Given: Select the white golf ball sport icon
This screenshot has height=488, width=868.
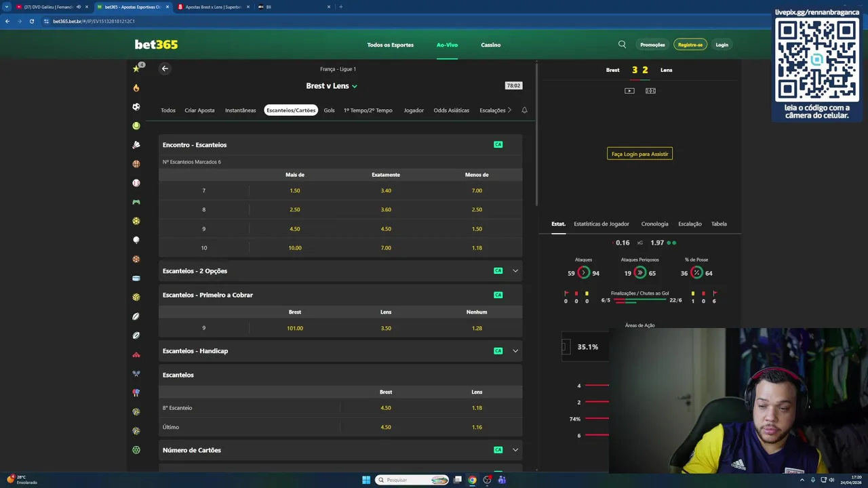Looking at the screenshot, I should (x=136, y=240).
